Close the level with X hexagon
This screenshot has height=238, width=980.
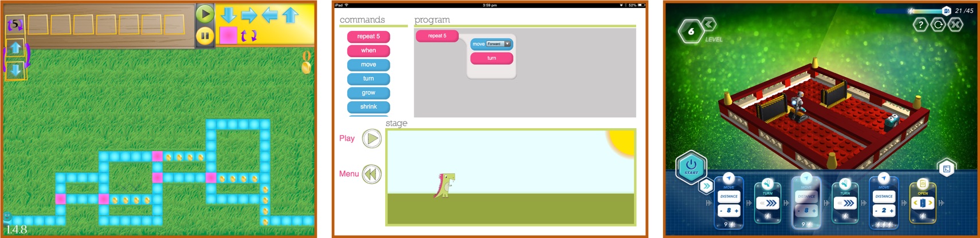tap(955, 25)
